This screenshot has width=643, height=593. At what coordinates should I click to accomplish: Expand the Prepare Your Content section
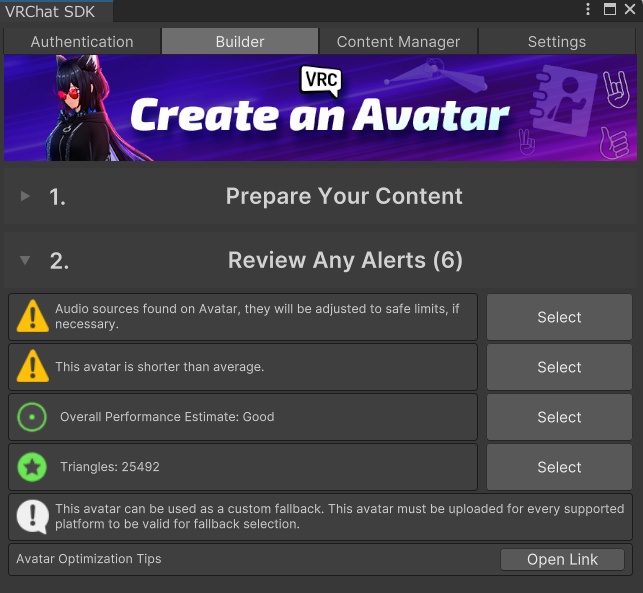coord(25,196)
